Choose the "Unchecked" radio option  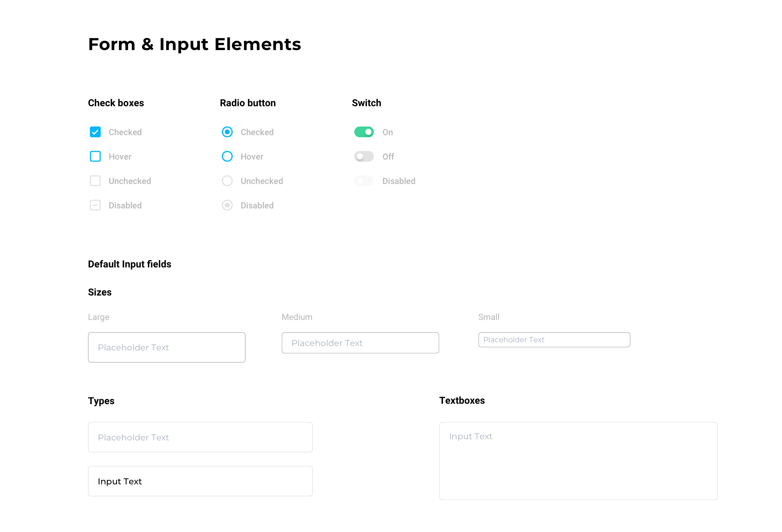click(x=227, y=181)
